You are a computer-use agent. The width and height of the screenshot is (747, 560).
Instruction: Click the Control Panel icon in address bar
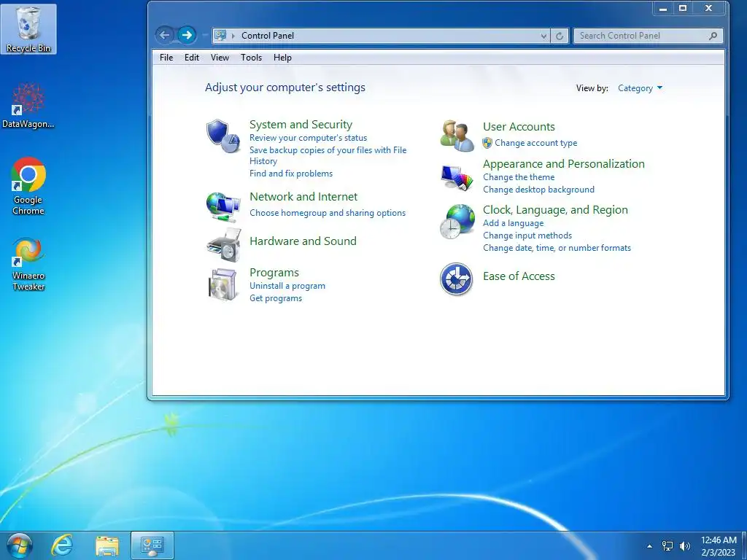pyautogui.click(x=220, y=35)
